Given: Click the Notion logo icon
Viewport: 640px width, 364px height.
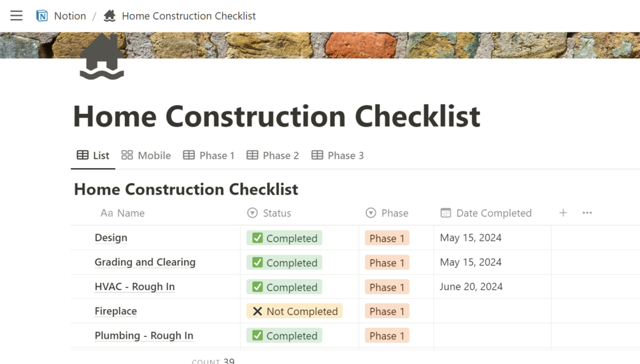Looking at the screenshot, I should pyautogui.click(x=42, y=16).
